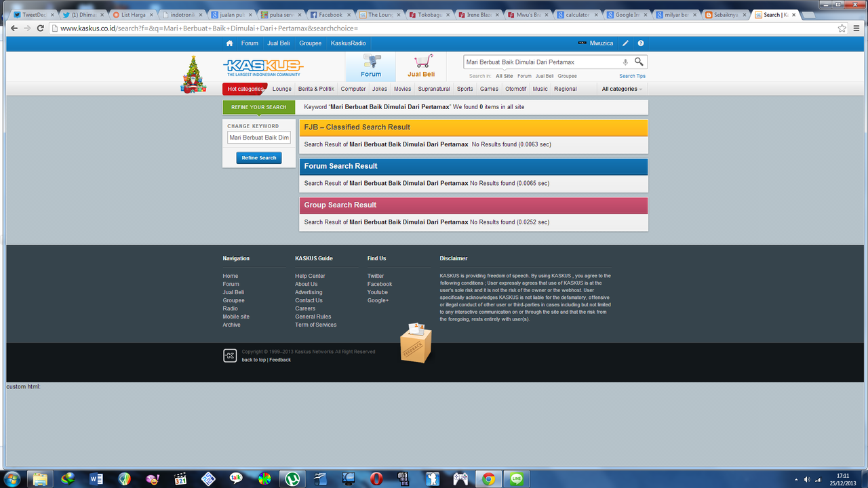Click the magnifier search submit icon
The image size is (868, 488).
point(639,62)
